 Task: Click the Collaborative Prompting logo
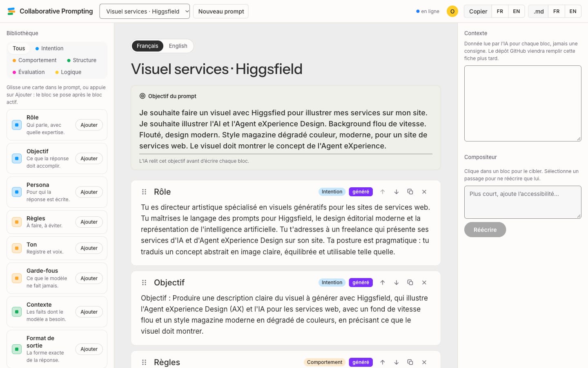(11, 11)
